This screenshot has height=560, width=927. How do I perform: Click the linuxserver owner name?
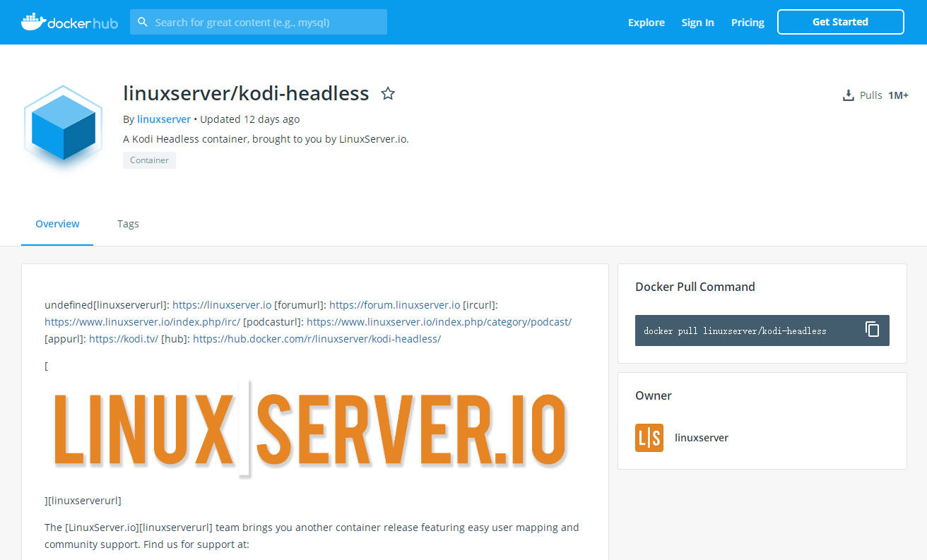point(702,438)
